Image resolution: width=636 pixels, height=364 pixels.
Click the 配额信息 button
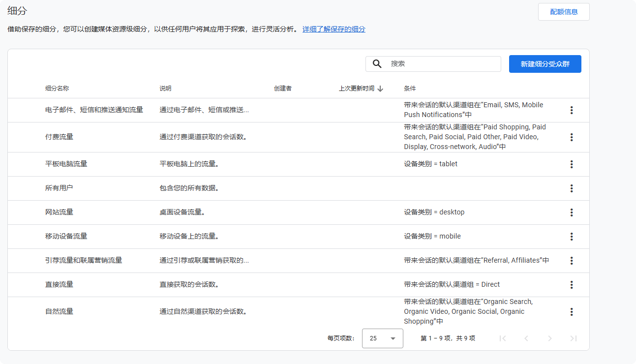563,12
